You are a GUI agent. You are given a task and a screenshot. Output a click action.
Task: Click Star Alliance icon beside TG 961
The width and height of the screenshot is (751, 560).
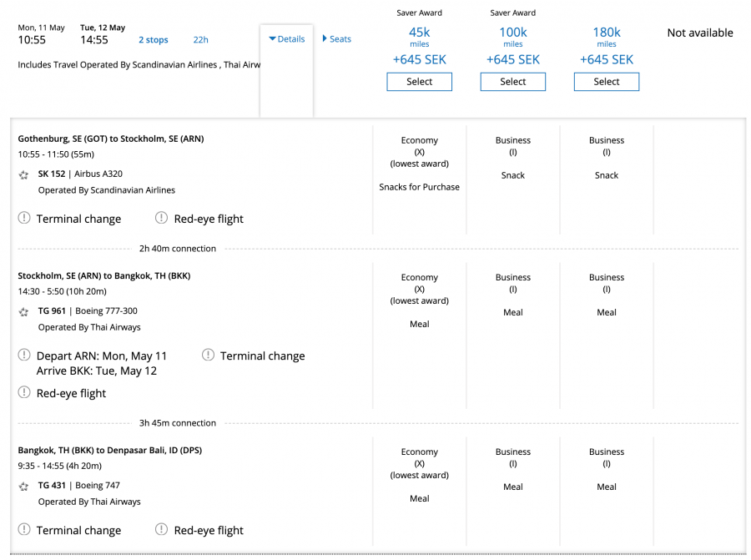pos(24,312)
